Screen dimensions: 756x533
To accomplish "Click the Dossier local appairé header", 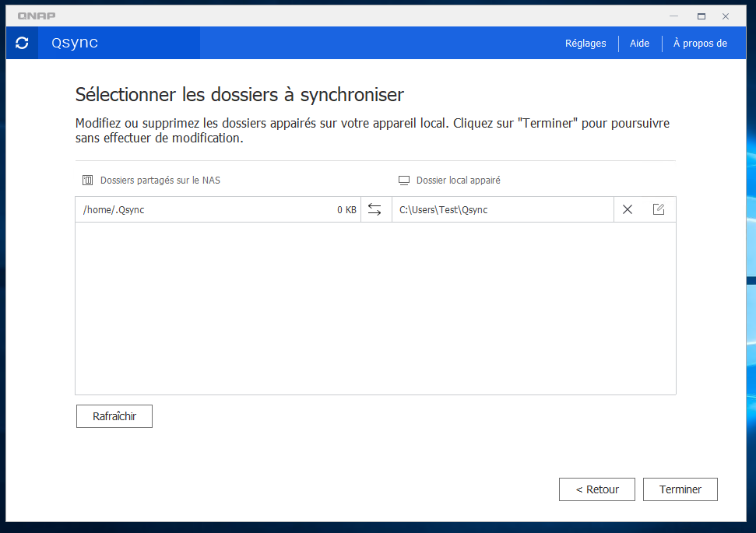I will point(458,181).
